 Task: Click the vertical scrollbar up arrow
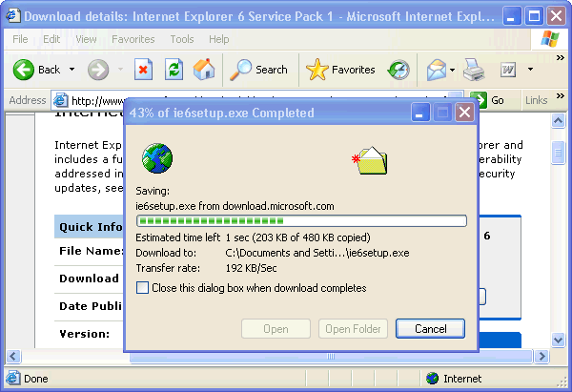[x=558, y=120]
